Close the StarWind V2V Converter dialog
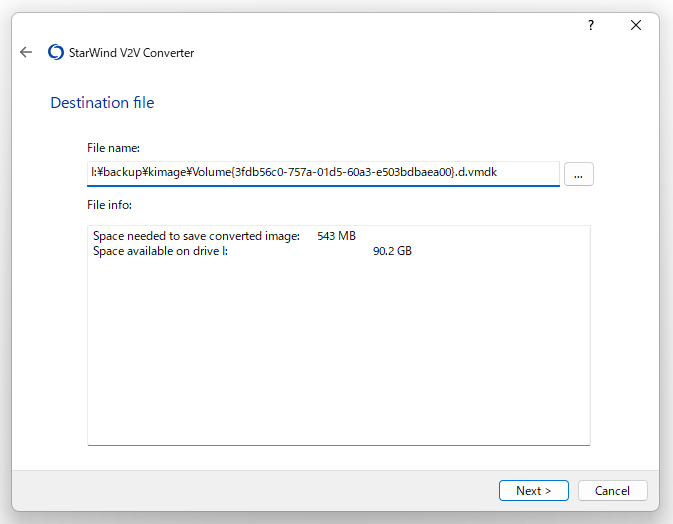The height and width of the screenshot is (524, 673). pos(636,25)
